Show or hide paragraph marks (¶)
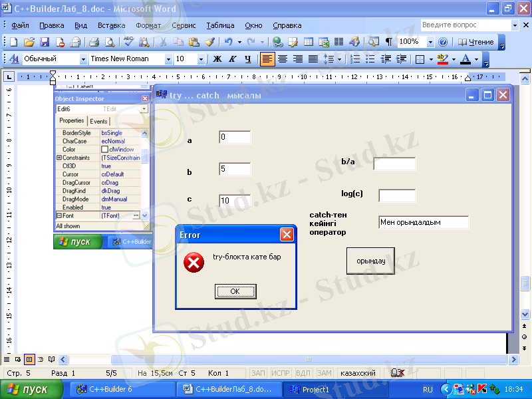 click(x=388, y=42)
